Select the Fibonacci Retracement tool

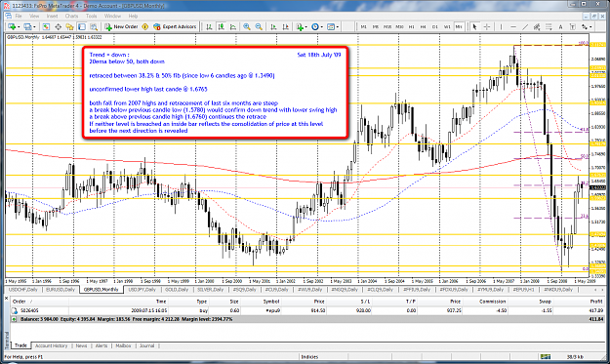click(549, 26)
